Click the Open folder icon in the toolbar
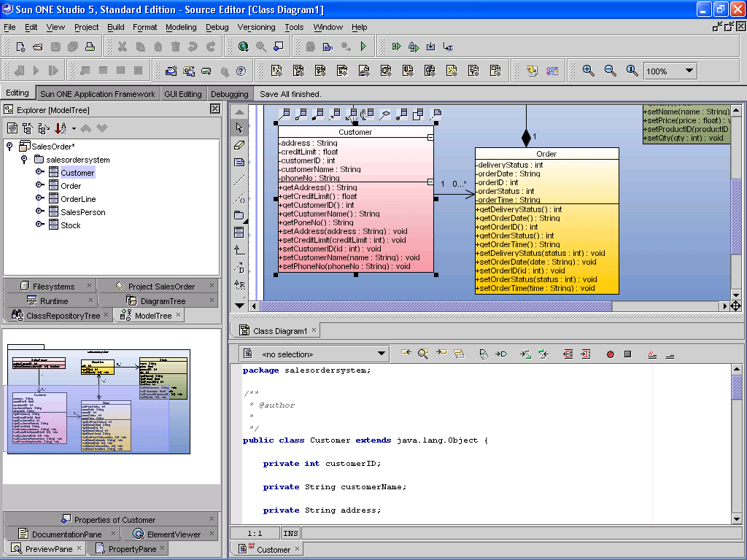The width and height of the screenshot is (747, 560). pos(38,47)
